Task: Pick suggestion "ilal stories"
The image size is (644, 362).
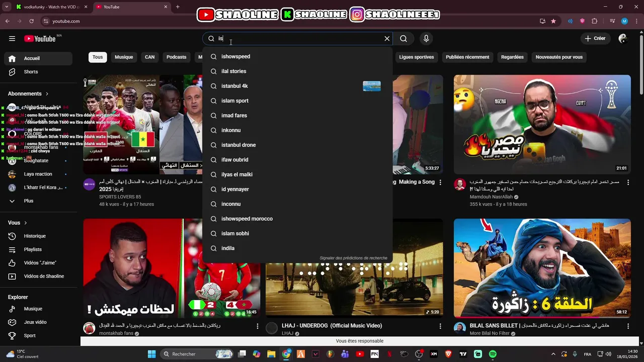Action: coord(297,71)
